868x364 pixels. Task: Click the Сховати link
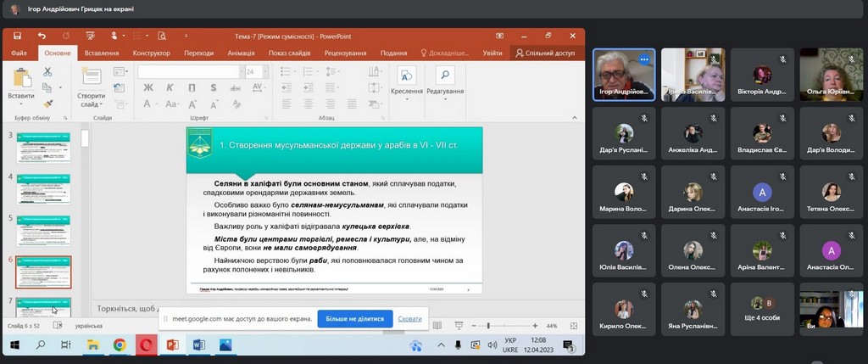409,319
